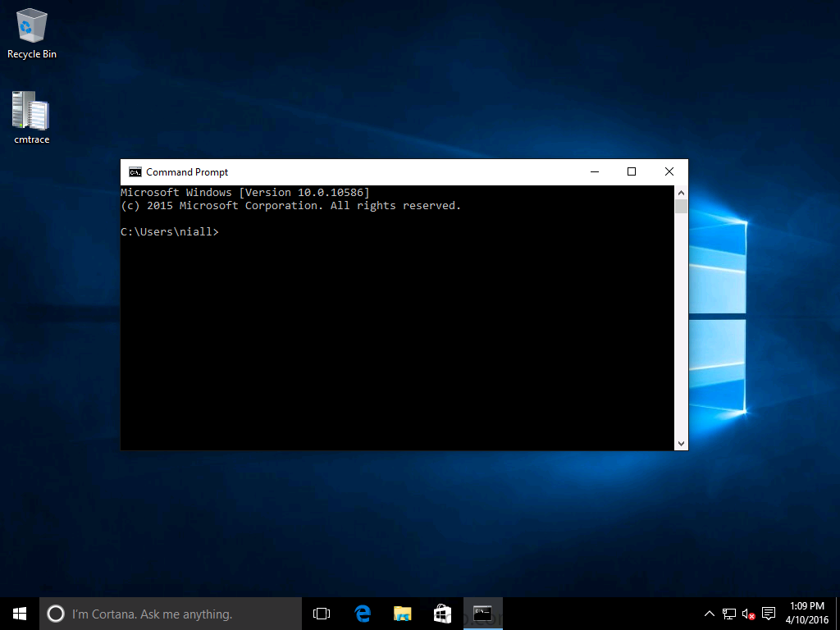This screenshot has height=630, width=840.
Task: Open the muted volume tray icon
Action: coord(748,614)
